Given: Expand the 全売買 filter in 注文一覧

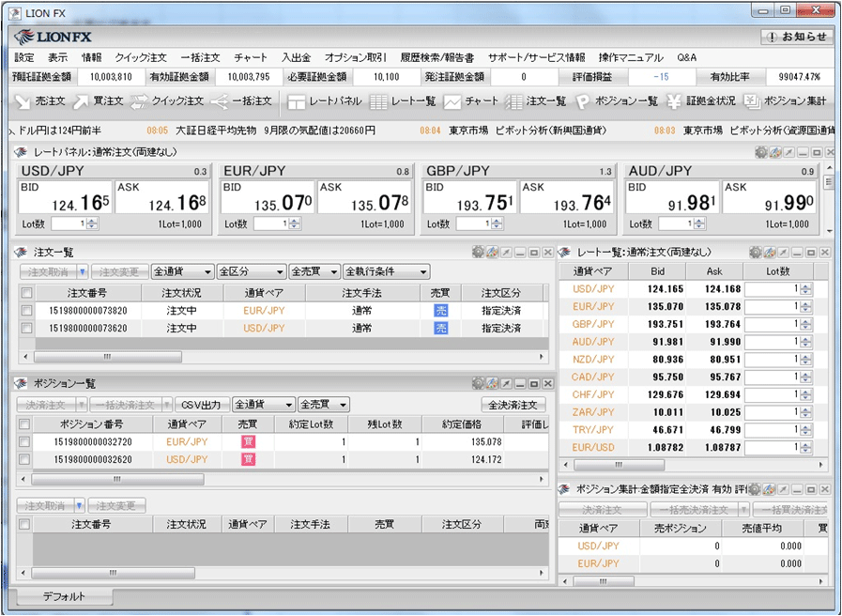Looking at the screenshot, I should coord(314,271).
